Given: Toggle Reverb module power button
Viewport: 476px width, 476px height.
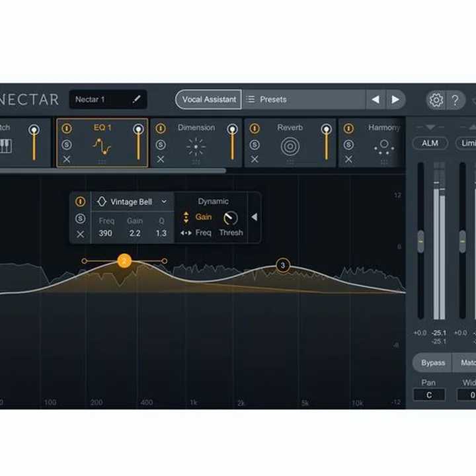Looking at the screenshot, I should point(255,128).
